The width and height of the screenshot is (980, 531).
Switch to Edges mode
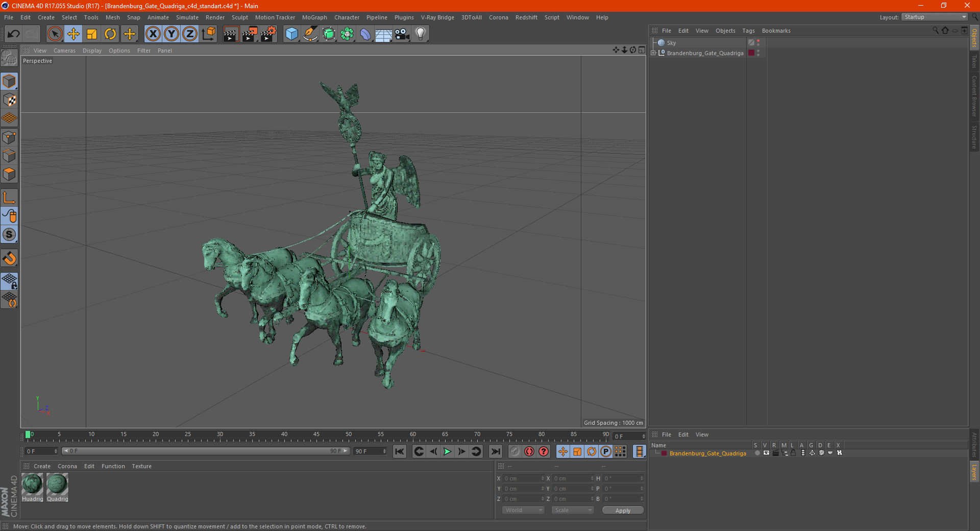coord(9,156)
